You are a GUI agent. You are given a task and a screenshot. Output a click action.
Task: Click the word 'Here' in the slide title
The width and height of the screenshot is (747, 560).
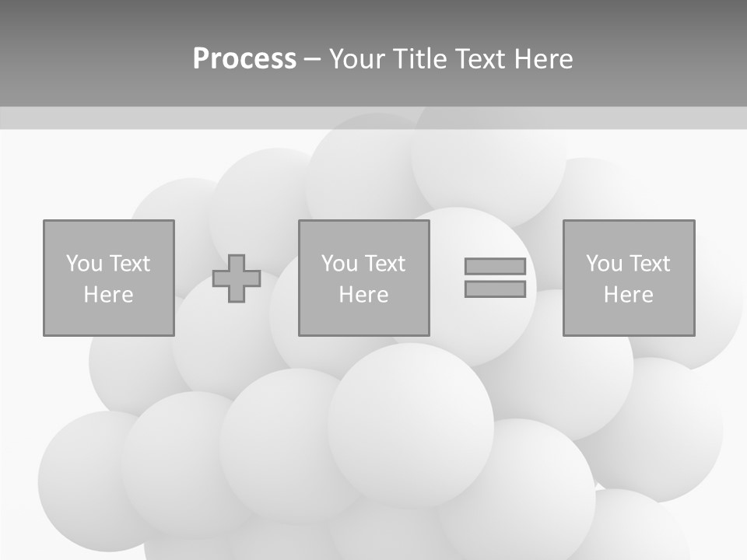click(x=544, y=58)
